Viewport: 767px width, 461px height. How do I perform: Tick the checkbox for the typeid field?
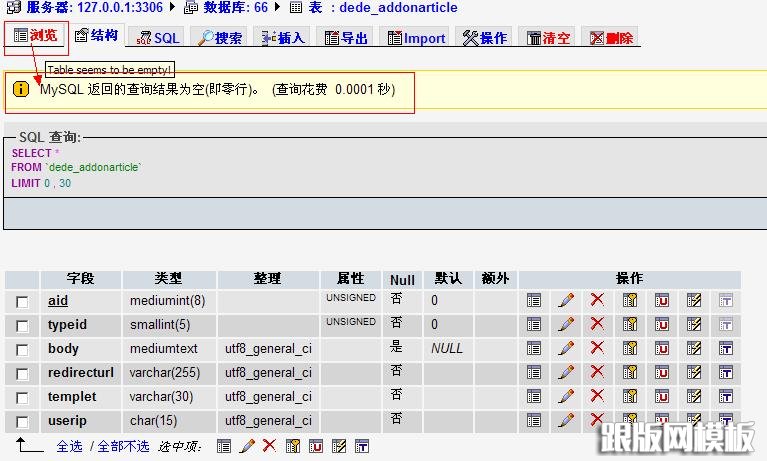(22, 326)
